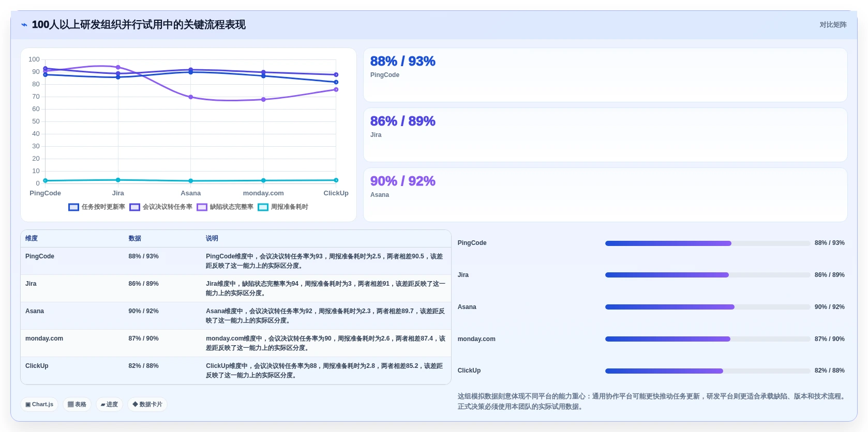Select the 90% / 92% Asana card
The height and width of the screenshot is (432, 868).
[605, 195]
